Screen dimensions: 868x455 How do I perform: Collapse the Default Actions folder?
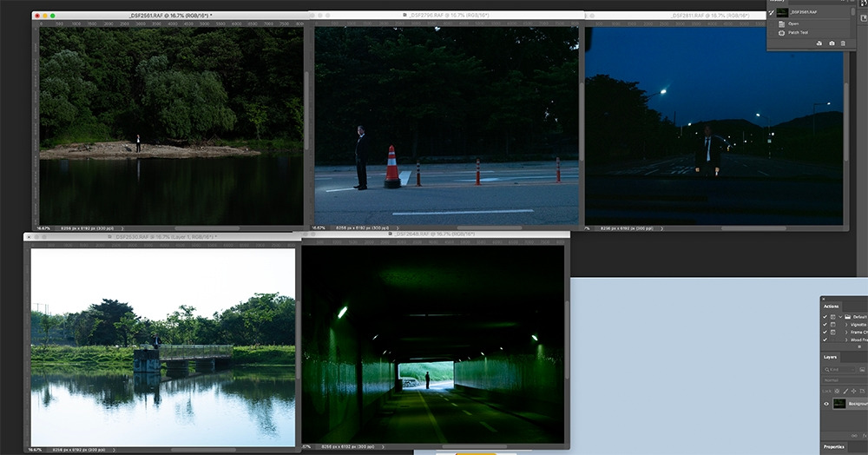click(840, 317)
